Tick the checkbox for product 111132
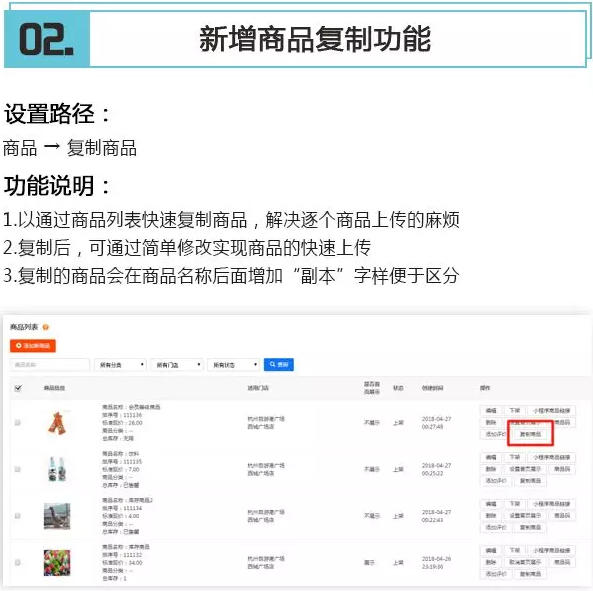 pos(17,562)
